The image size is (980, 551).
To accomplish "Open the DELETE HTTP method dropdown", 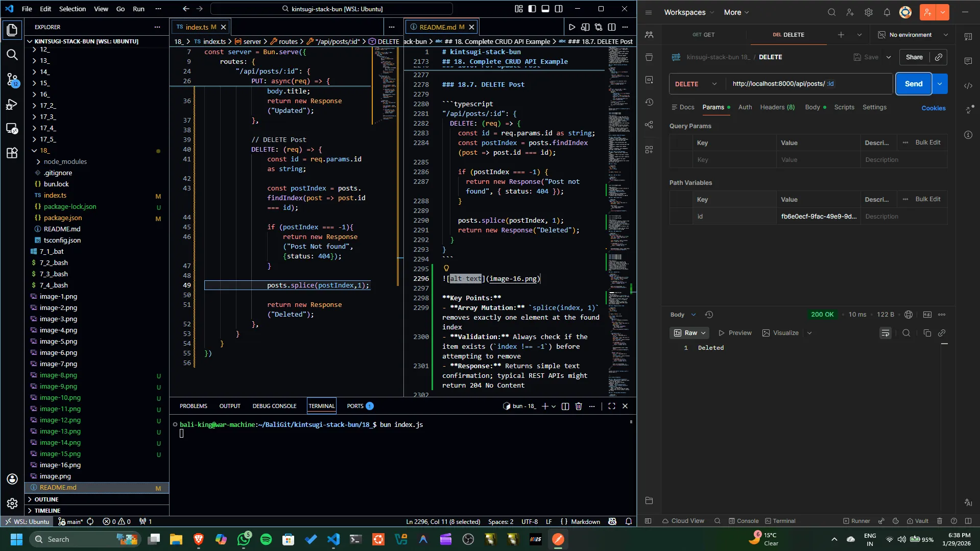I will pos(696,84).
